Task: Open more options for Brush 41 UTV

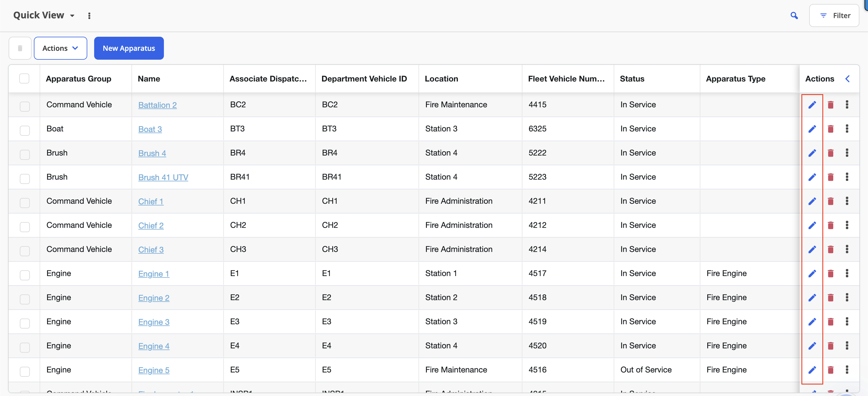Action: click(847, 177)
